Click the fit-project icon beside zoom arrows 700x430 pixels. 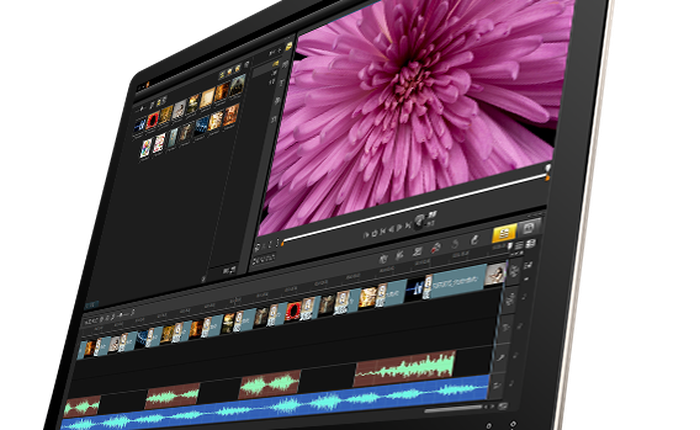click(x=503, y=406)
